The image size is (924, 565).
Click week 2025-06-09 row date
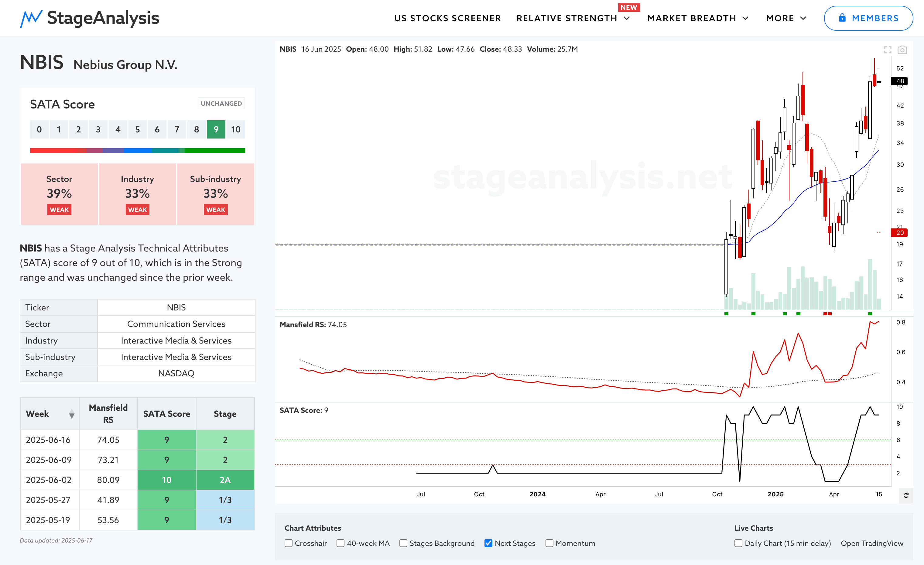[49, 460]
